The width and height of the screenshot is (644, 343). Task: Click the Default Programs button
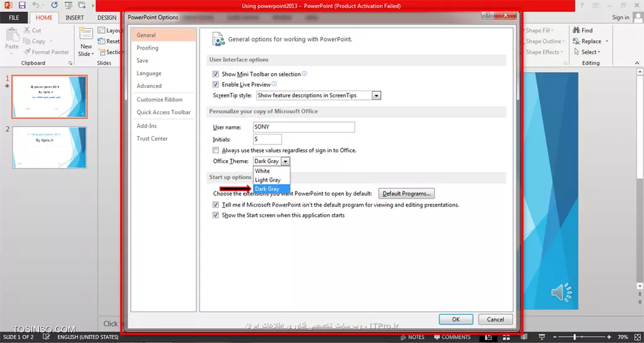pyautogui.click(x=406, y=193)
